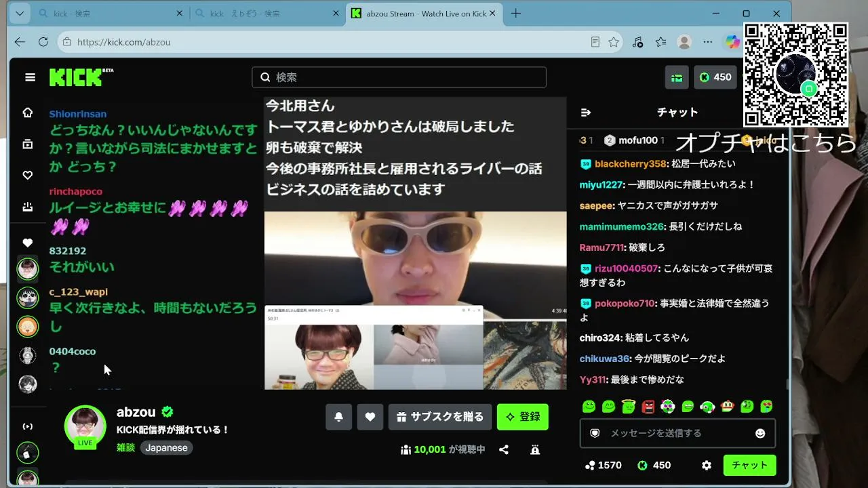The height and width of the screenshot is (488, 868).
Task: Select username chikuwa36 in chat
Action: (x=605, y=359)
